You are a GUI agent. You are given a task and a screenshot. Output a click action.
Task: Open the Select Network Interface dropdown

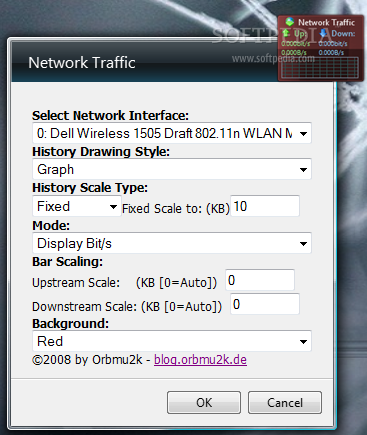172,133
